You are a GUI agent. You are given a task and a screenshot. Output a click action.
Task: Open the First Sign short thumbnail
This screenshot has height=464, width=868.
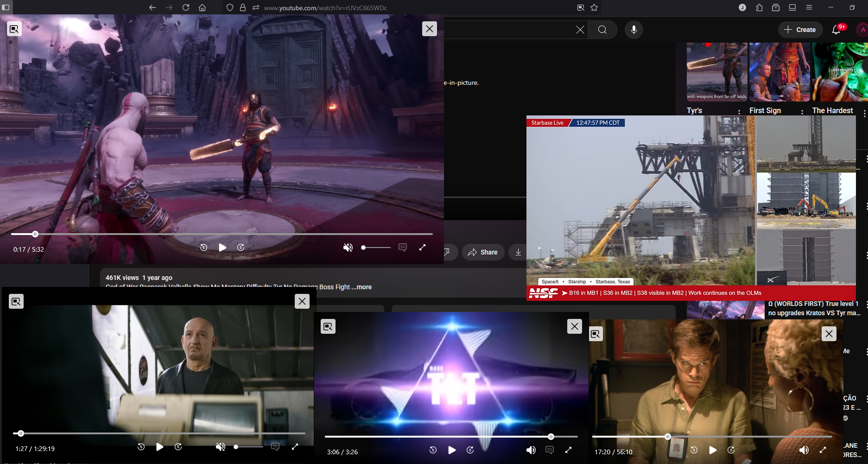pos(779,72)
